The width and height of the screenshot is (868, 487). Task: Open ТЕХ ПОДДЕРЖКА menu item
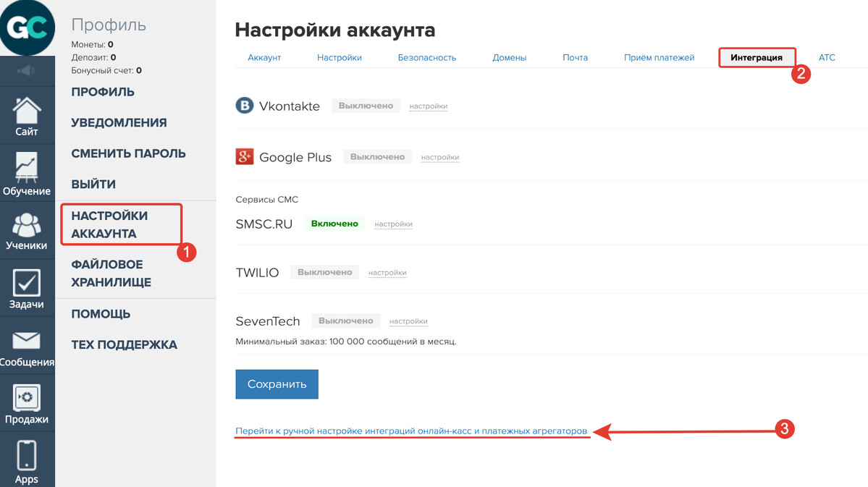[124, 344]
